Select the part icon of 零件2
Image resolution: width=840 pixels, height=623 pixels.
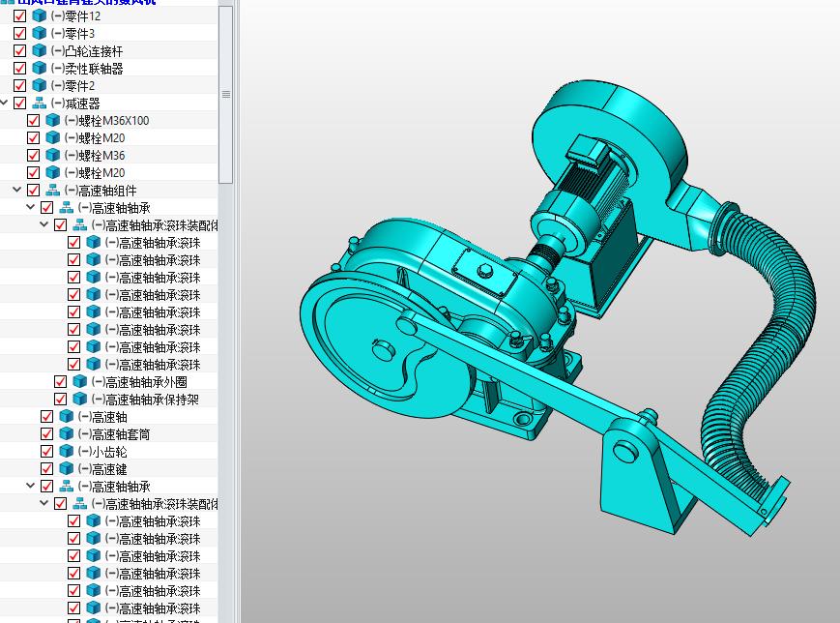tap(39, 86)
